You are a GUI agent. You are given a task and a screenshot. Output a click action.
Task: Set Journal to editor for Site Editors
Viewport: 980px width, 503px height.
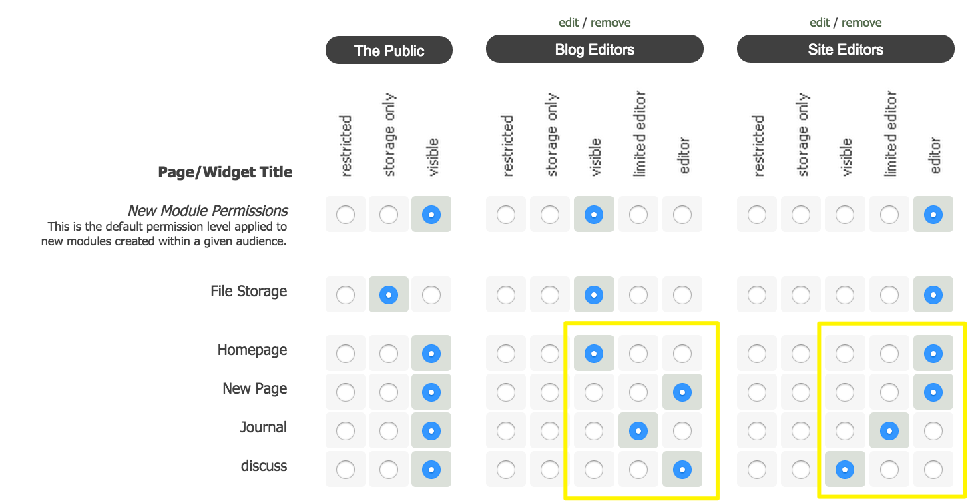(933, 431)
